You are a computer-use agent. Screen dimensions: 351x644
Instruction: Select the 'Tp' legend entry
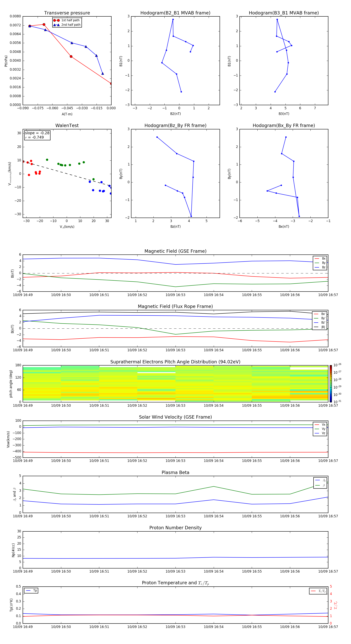click(x=31, y=591)
